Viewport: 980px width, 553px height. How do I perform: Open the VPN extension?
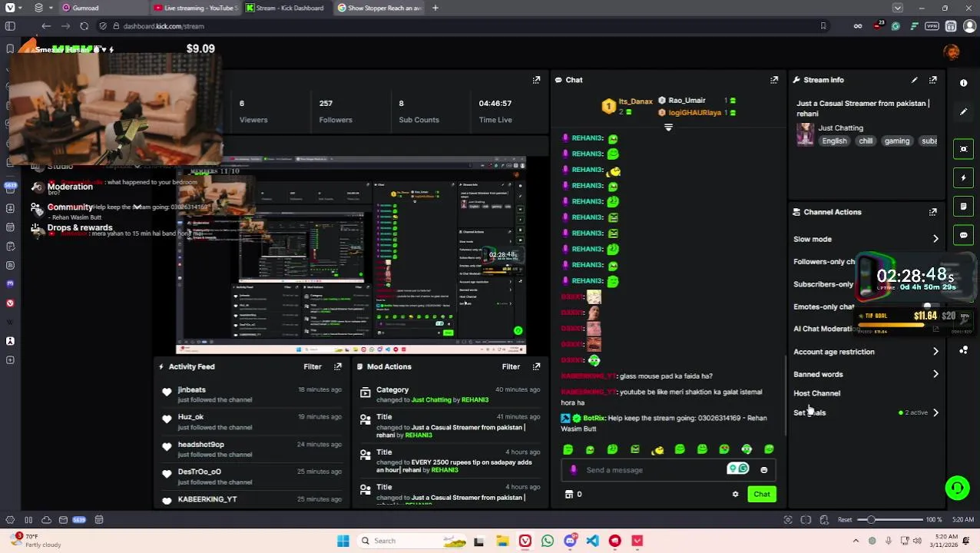[932, 26]
